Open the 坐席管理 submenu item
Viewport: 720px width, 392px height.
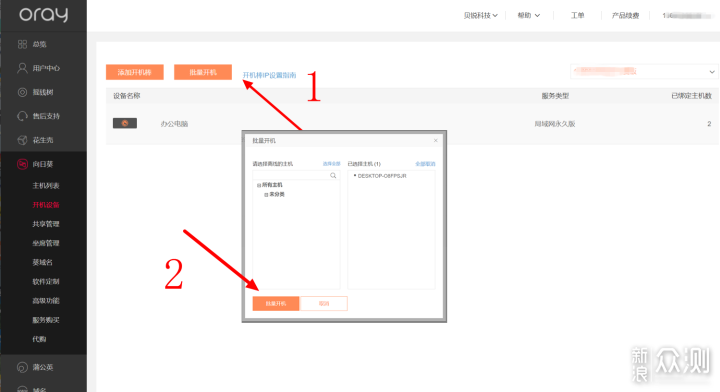[46, 243]
